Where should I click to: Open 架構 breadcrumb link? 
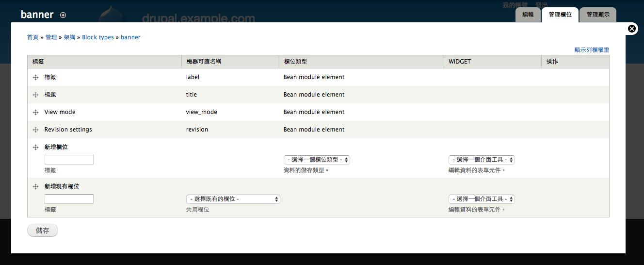[69, 37]
